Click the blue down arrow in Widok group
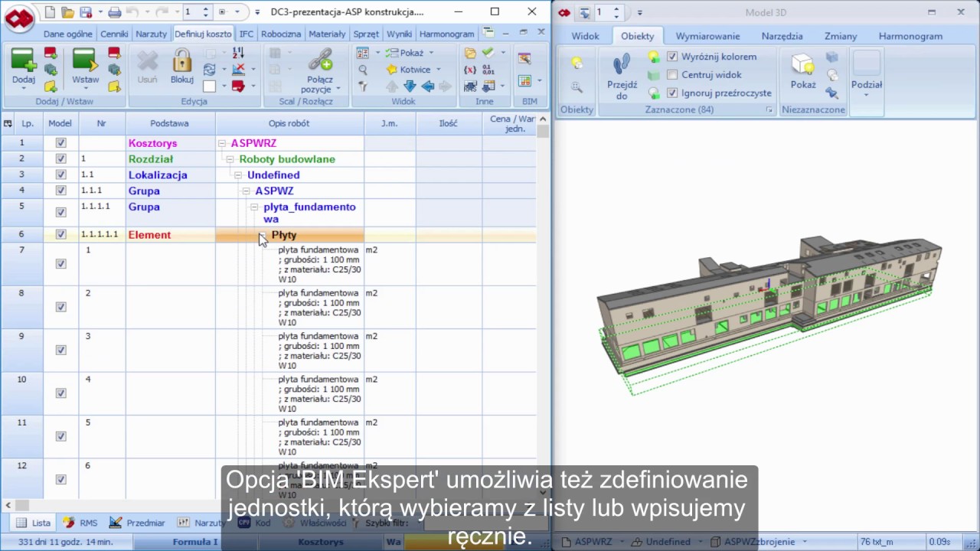The width and height of the screenshot is (980, 551). pyautogui.click(x=410, y=86)
